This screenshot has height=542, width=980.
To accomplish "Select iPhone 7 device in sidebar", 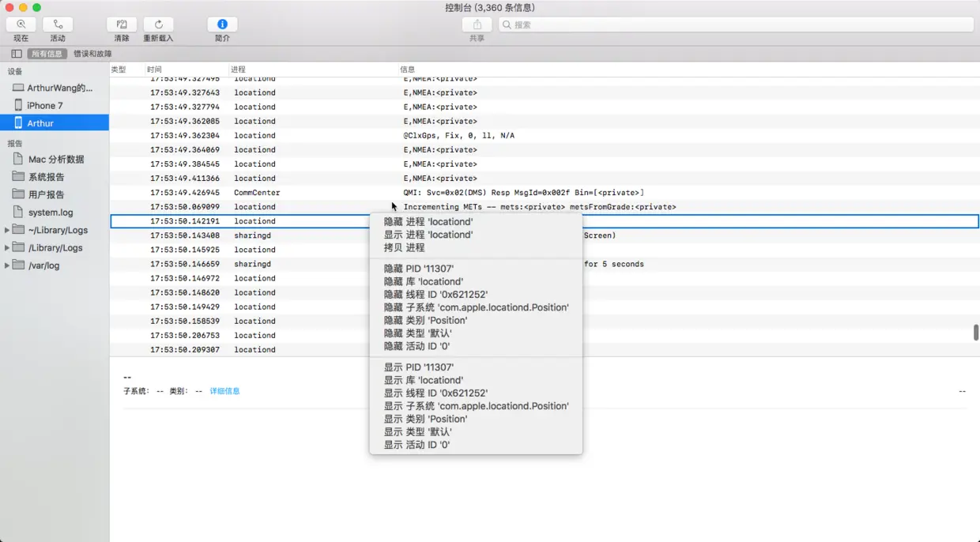I will 55,105.
